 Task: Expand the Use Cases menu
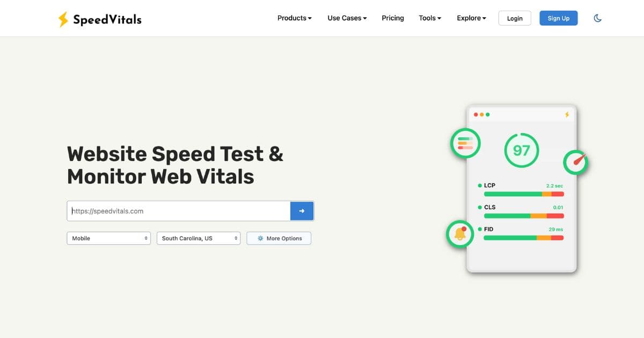[x=347, y=18]
